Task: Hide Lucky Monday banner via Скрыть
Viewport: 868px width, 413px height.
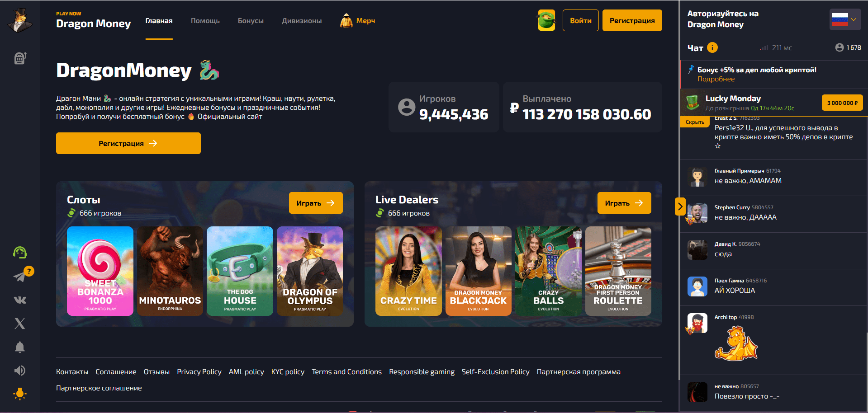Action: [695, 122]
